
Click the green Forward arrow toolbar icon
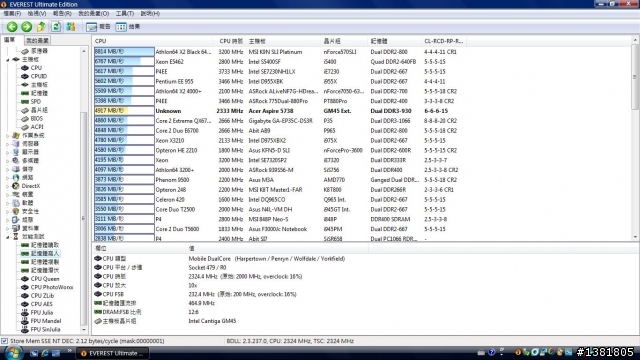27,27
